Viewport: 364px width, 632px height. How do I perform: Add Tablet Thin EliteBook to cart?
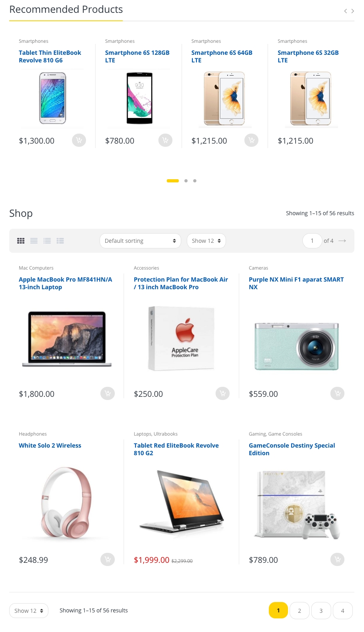coord(79,140)
